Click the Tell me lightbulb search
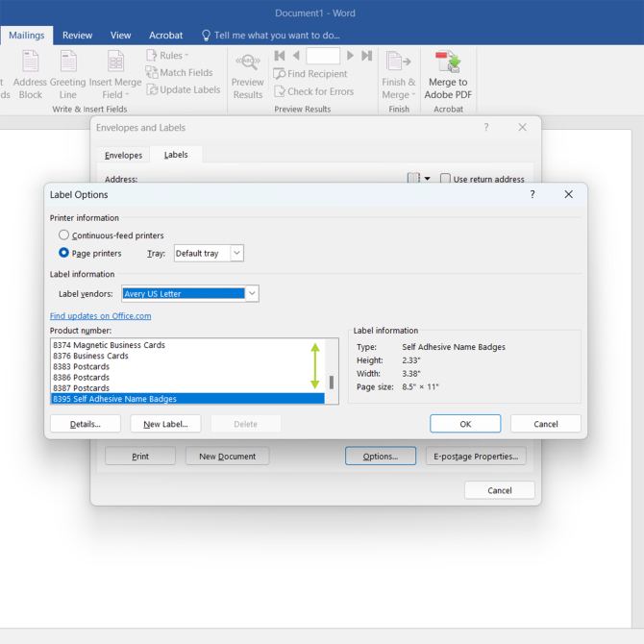This screenshot has width=644, height=644. point(271,36)
